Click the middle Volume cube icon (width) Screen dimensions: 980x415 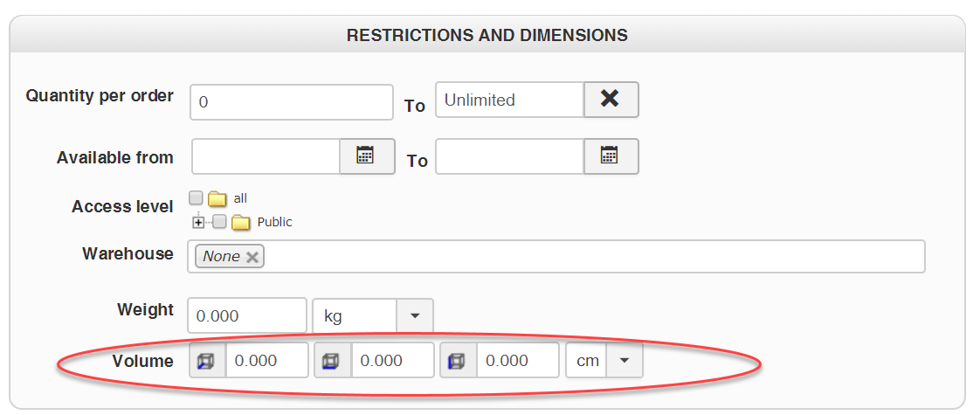click(x=332, y=361)
